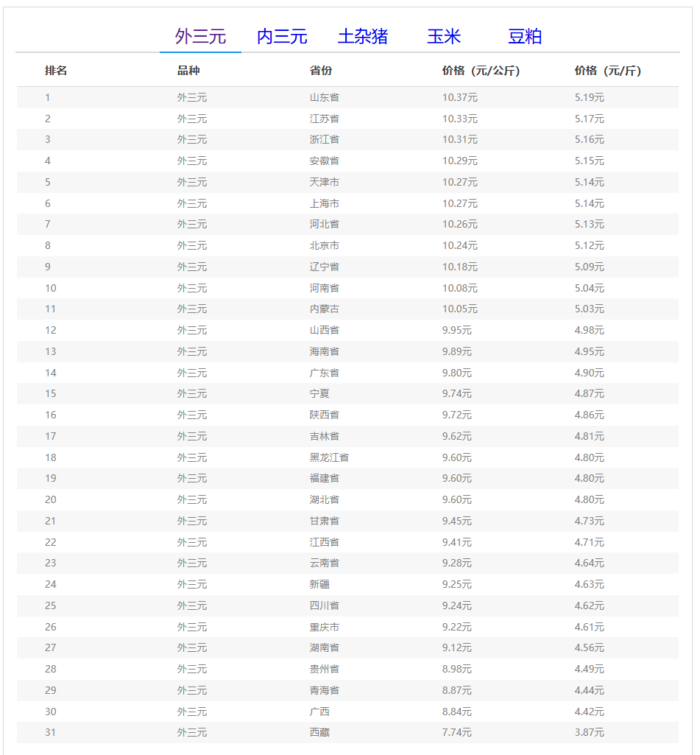Click the 价格（元/斤） column header
The height and width of the screenshot is (755, 700).
pos(607,71)
